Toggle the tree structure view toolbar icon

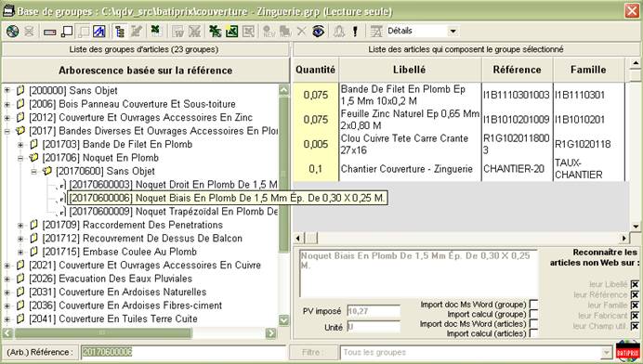coord(119,32)
